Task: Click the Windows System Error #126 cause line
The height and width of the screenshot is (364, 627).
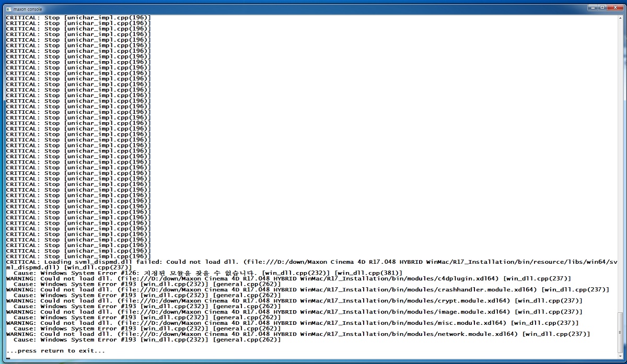Action: (208, 273)
